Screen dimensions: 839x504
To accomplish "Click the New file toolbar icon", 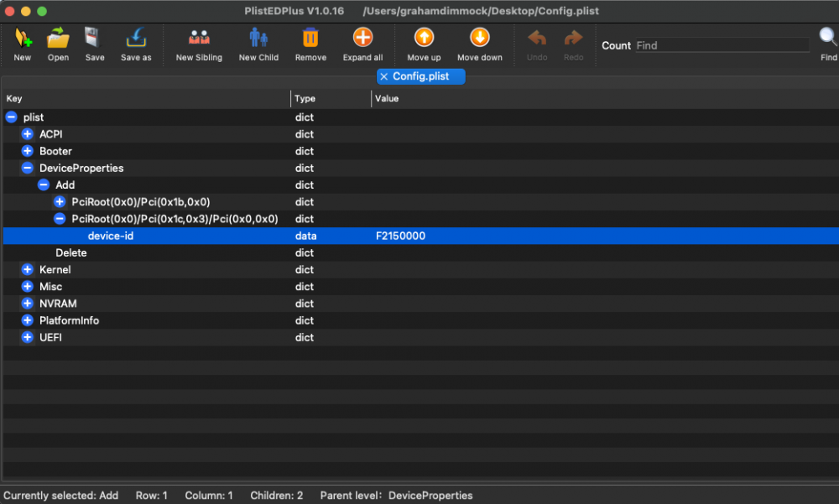I will click(x=23, y=39).
